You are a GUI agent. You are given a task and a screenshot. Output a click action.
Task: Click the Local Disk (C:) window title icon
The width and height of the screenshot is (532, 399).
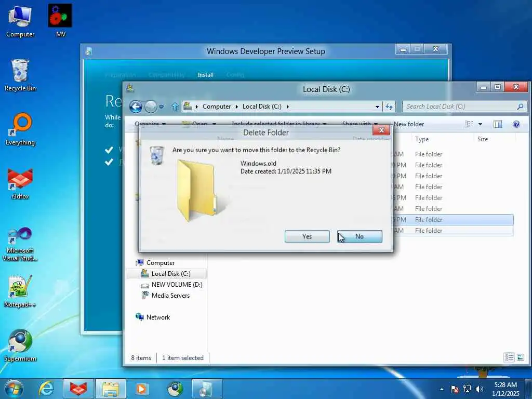[x=130, y=88]
